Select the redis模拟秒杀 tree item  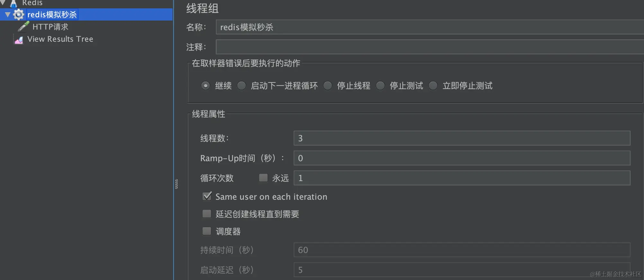pos(52,14)
